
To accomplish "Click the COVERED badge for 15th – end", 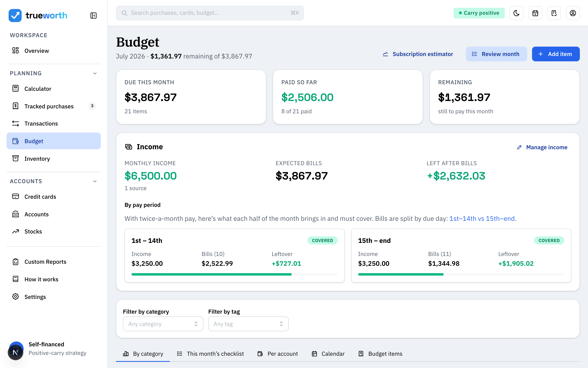I will point(549,240).
